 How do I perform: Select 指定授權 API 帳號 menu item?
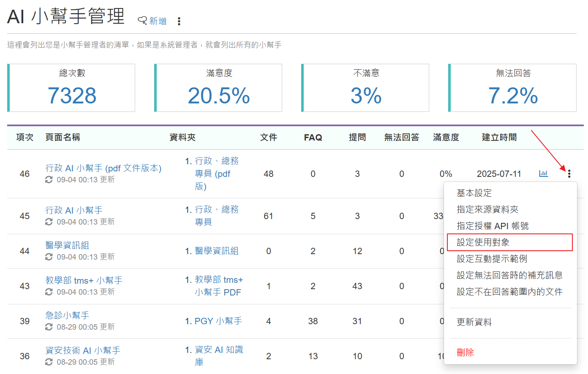493,226
